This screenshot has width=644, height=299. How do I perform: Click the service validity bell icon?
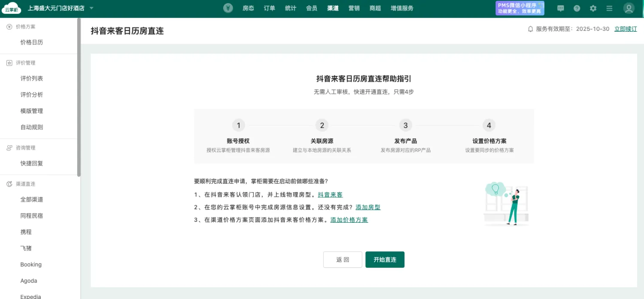[531, 29]
